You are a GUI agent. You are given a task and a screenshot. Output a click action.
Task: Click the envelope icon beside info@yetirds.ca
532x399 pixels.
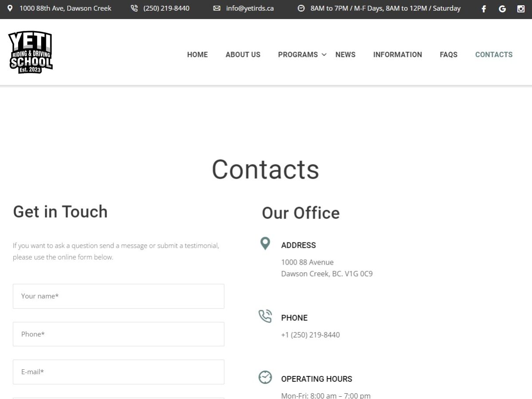tap(217, 8)
